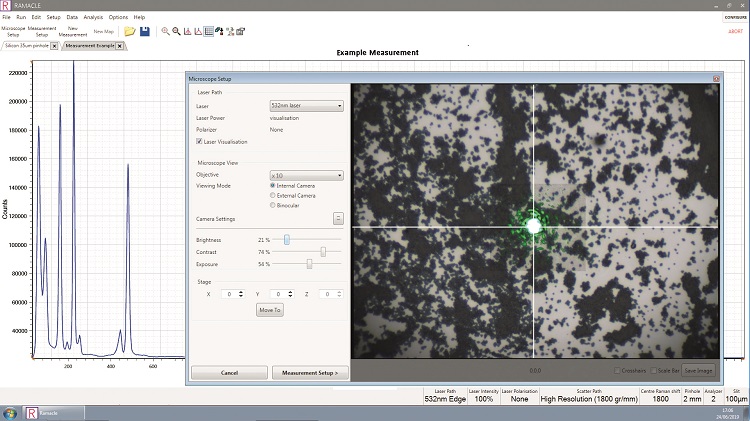Screen dimensions: 750x421
Task: Click the stage Z value stepper arrows
Action: click(x=339, y=294)
